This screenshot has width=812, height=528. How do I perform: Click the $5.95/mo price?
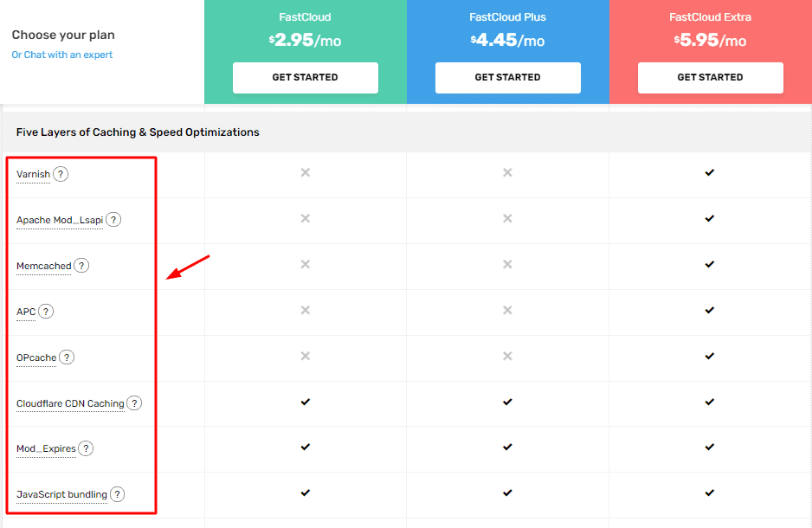[710, 41]
